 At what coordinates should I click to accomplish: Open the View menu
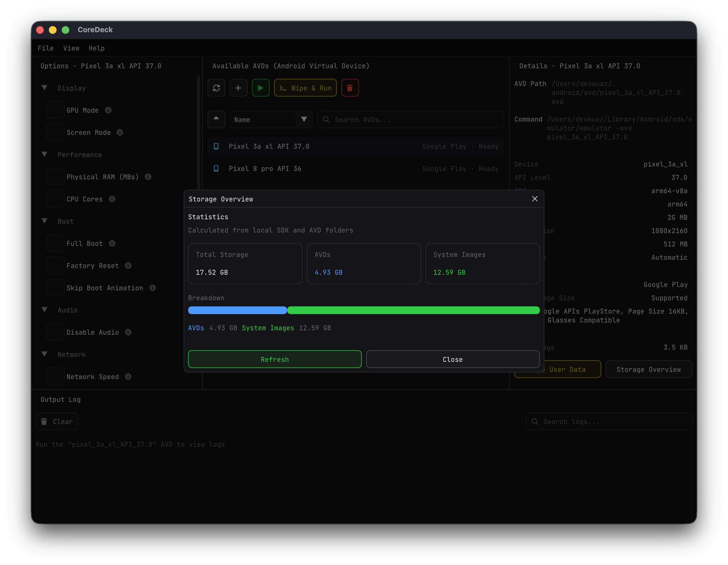(71, 48)
